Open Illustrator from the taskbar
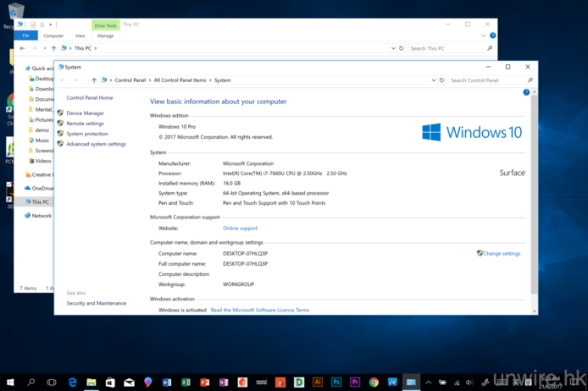 [x=318, y=382]
